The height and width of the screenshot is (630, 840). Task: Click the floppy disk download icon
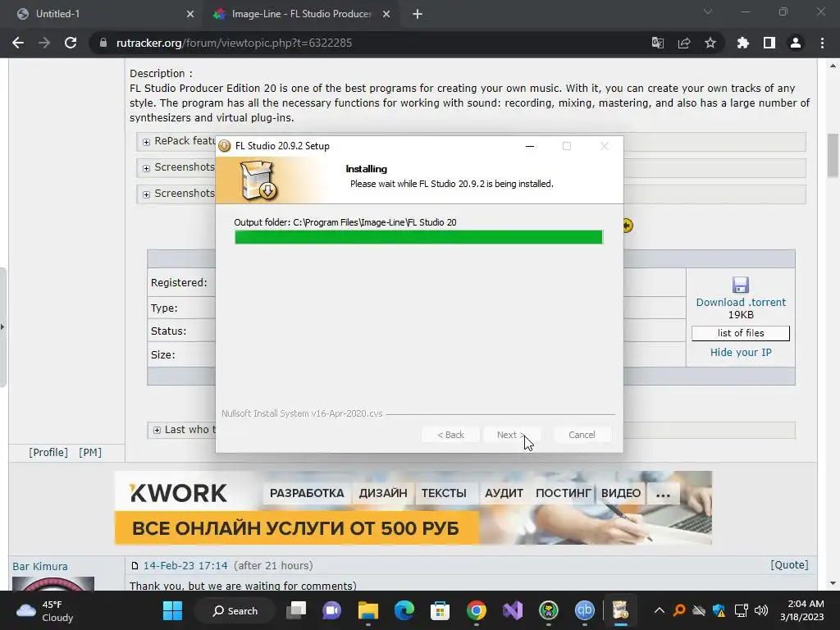coord(741,285)
